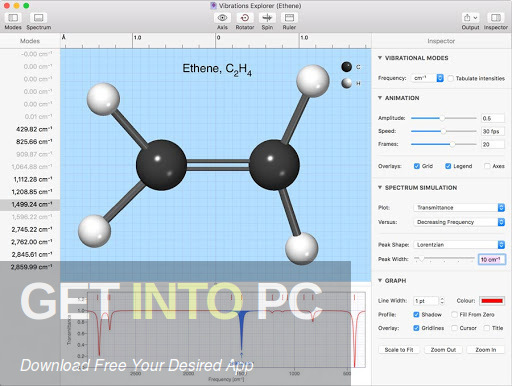Toggle the Shadow profile checkbox
Image resolution: width=512 pixels, height=386 pixels.
(x=416, y=314)
